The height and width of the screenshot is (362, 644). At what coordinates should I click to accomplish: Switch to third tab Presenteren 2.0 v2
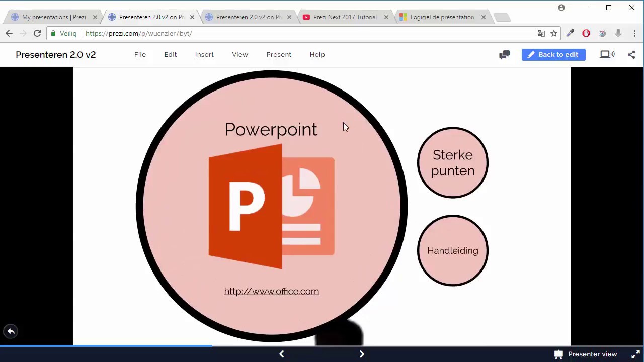click(x=248, y=17)
